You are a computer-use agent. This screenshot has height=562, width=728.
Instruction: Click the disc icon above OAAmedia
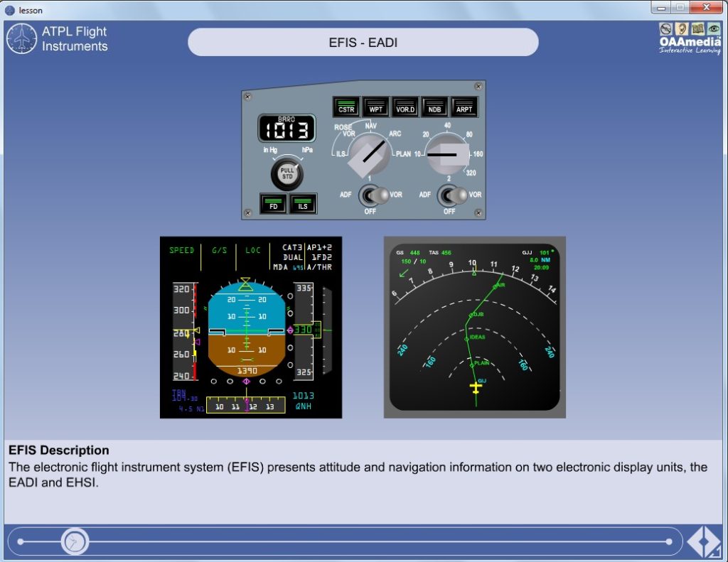point(665,28)
